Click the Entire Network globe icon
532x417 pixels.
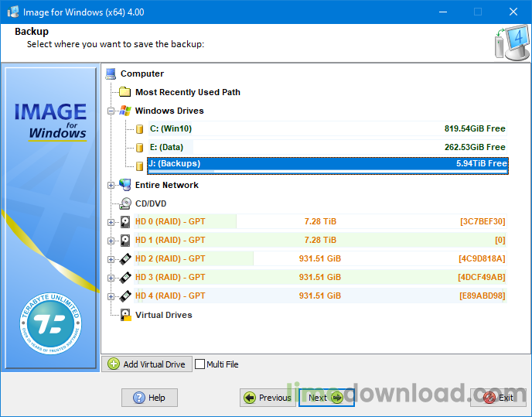[x=125, y=186]
